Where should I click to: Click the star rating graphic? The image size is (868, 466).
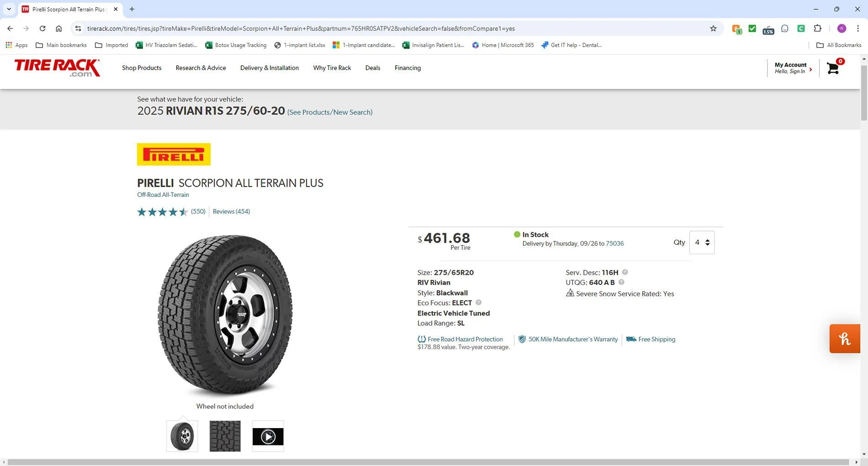pyautogui.click(x=163, y=212)
